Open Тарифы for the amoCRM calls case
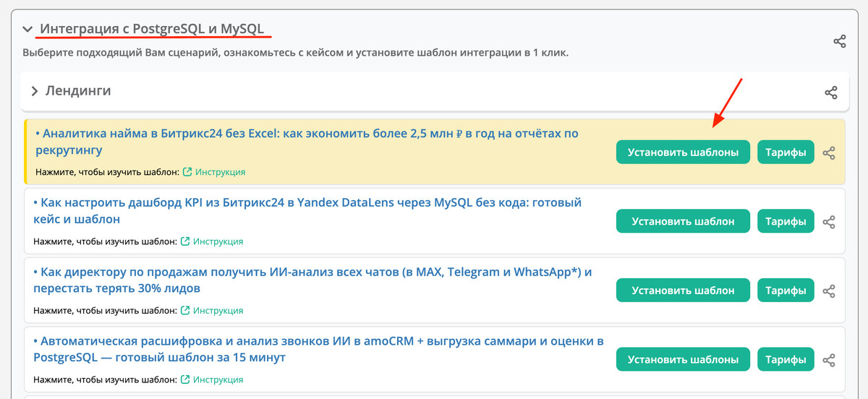The width and height of the screenshot is (868, 399). (x=786, y=359)
